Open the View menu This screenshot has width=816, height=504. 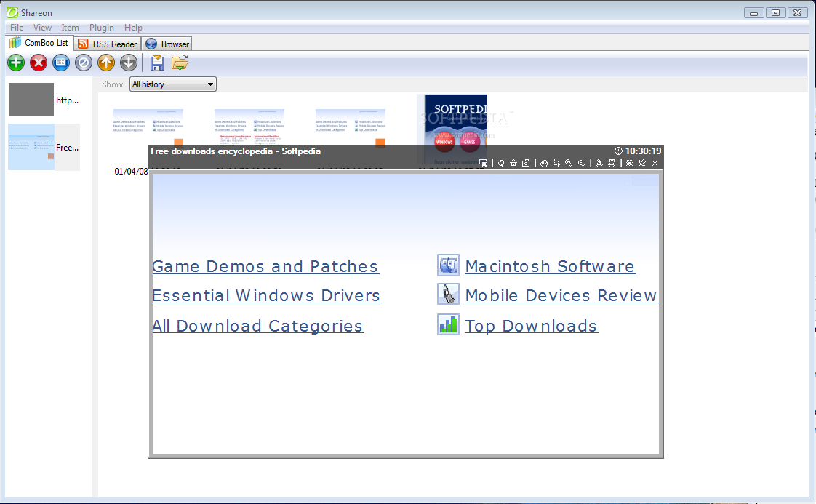click(42, 28)
